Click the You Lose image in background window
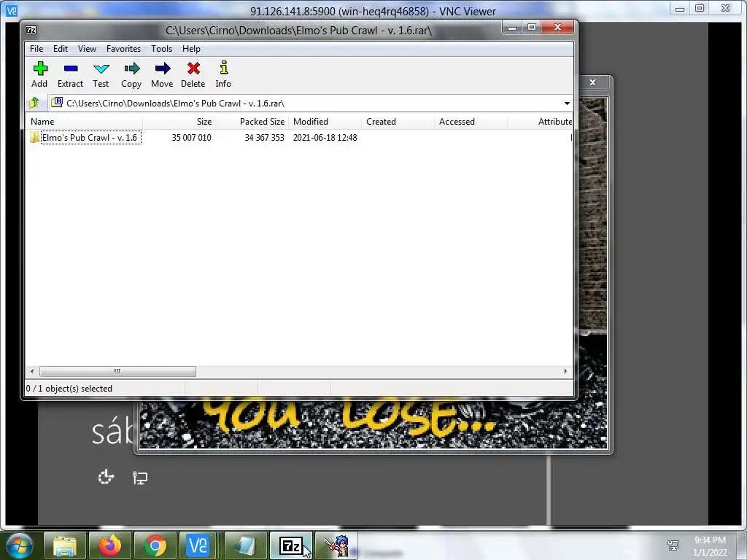Viewport: 747px width, 560px height. 373,424
